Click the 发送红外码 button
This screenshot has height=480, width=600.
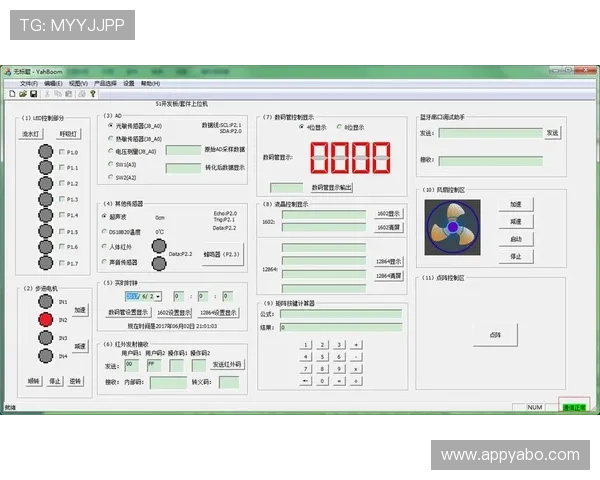click(226, 364)
